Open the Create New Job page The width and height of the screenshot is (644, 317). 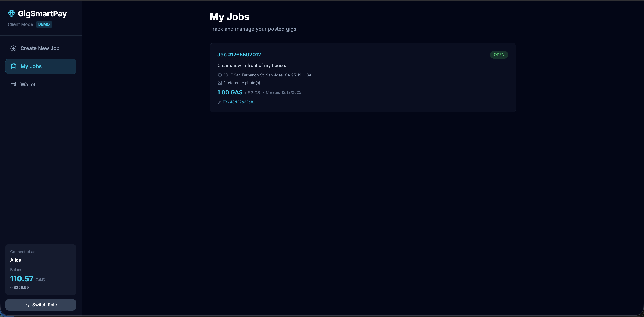point(40,48)
